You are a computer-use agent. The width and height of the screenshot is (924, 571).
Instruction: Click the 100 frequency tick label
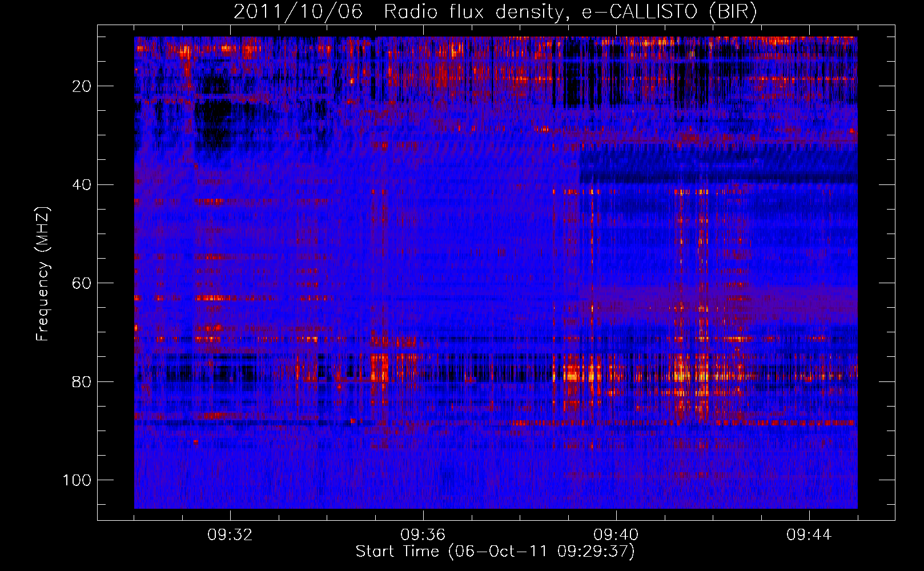click(77, 480)
